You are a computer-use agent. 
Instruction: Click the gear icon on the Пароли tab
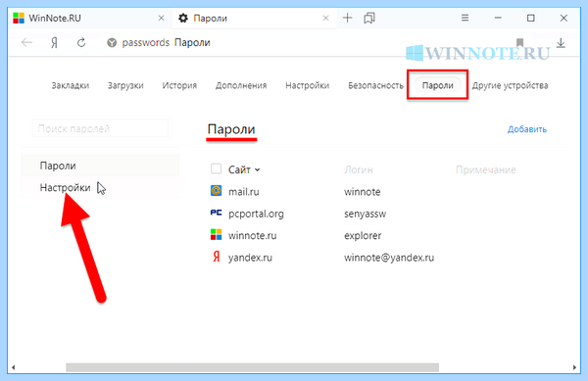tap(183, 18)
